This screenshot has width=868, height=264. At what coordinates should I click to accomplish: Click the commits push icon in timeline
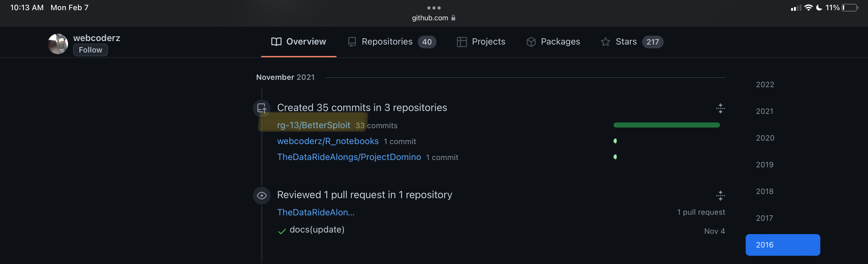262,108
